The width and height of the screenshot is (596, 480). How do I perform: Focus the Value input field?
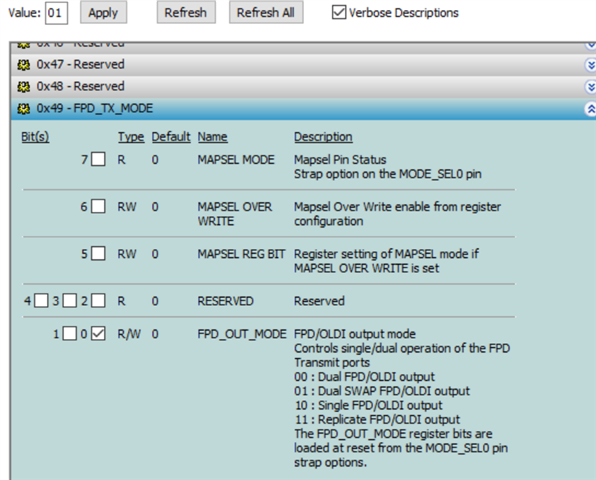(x=56, y=13)
